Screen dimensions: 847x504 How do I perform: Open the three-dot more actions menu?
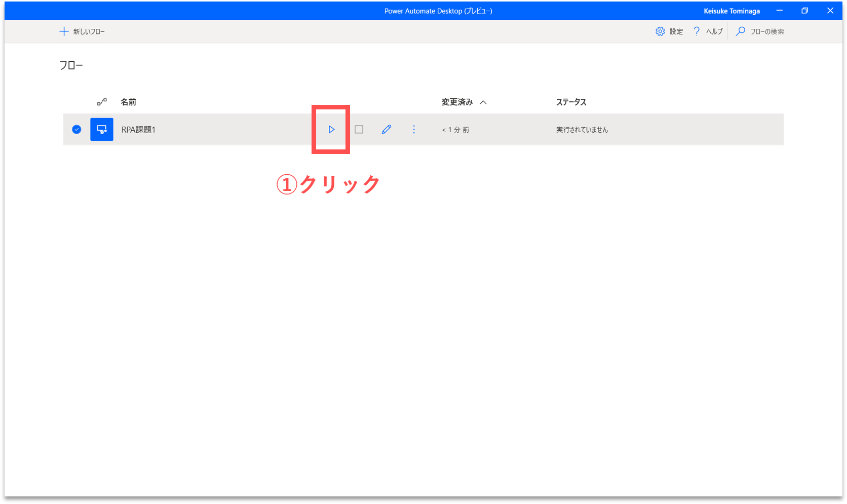(x=414, y=130)
